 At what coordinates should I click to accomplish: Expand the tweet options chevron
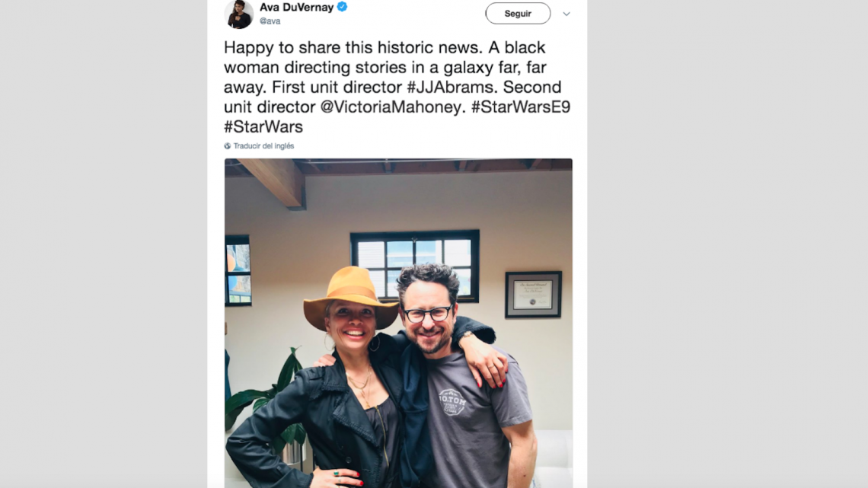pos(566,14)
